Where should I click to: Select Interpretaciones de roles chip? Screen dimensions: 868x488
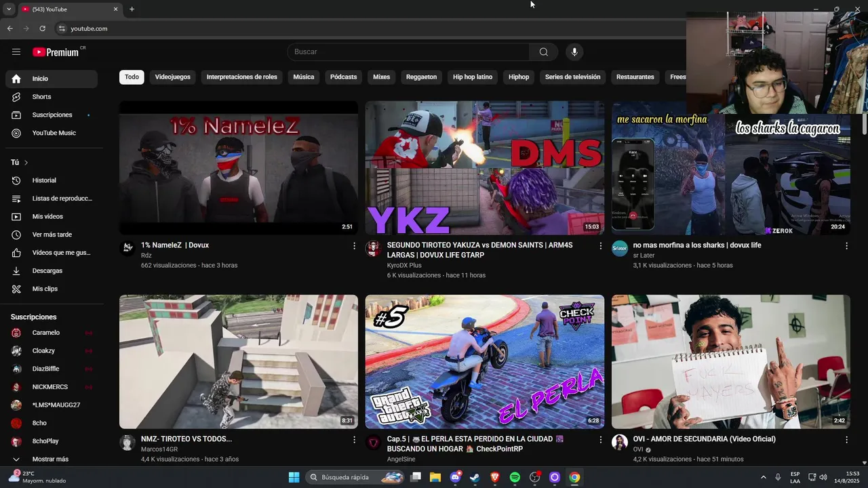tap(242, 77)
